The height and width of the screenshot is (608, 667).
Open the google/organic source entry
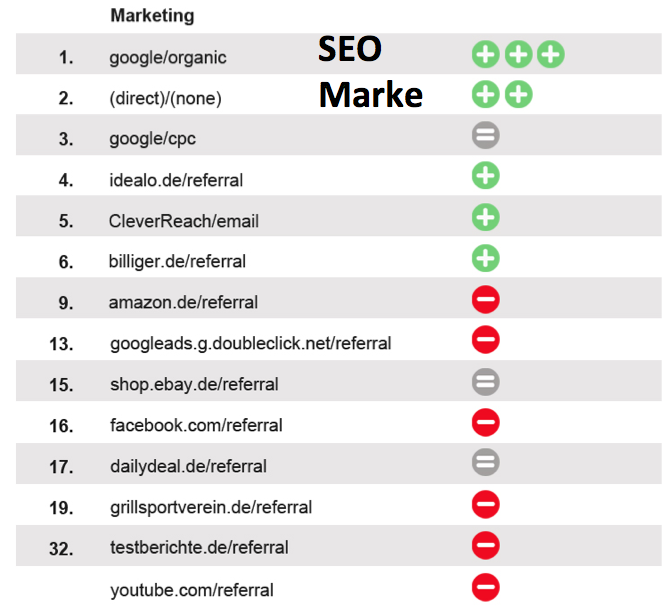click(x=168, y=58)
